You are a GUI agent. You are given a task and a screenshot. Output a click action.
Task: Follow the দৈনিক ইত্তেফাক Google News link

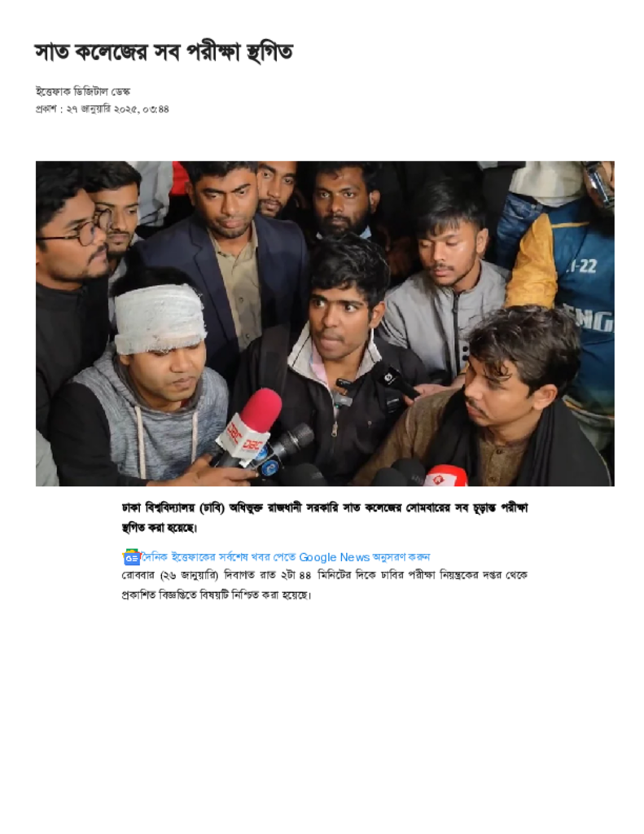[286, 557]
